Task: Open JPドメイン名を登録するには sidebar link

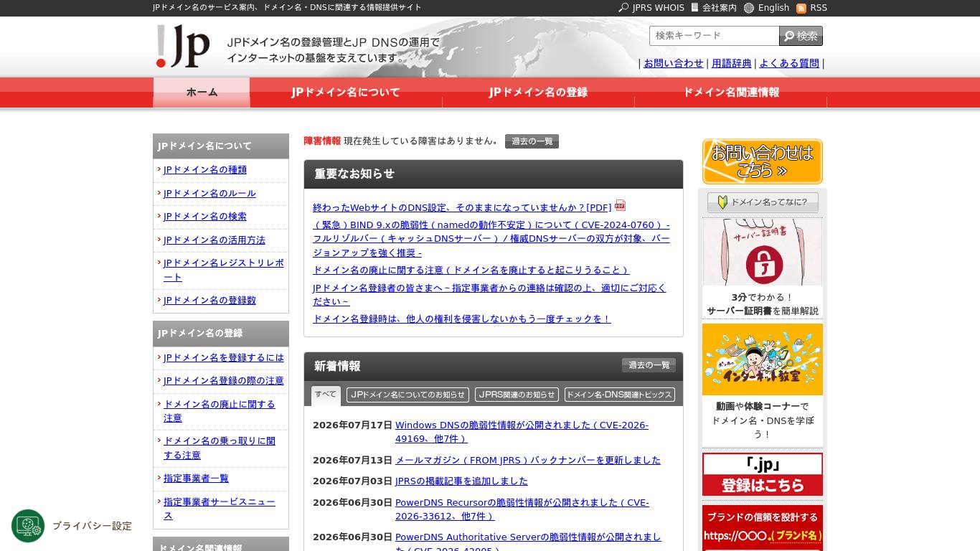Action: pyautogui.click(x=224, y=358)
